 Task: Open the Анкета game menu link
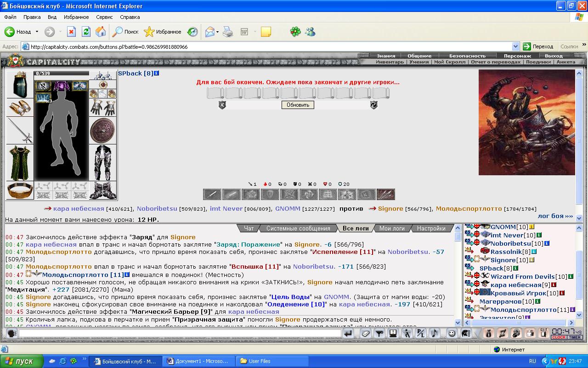(565, 62)
